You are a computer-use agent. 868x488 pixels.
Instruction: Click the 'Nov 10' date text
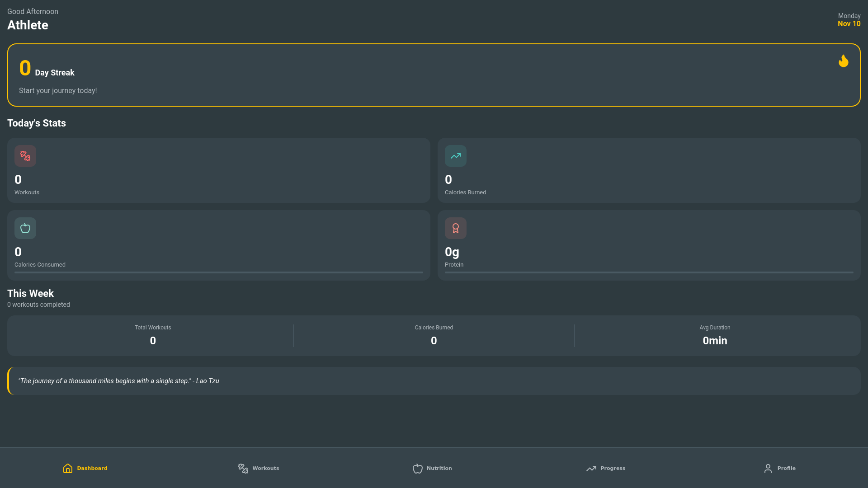click(x=849, y=24)
